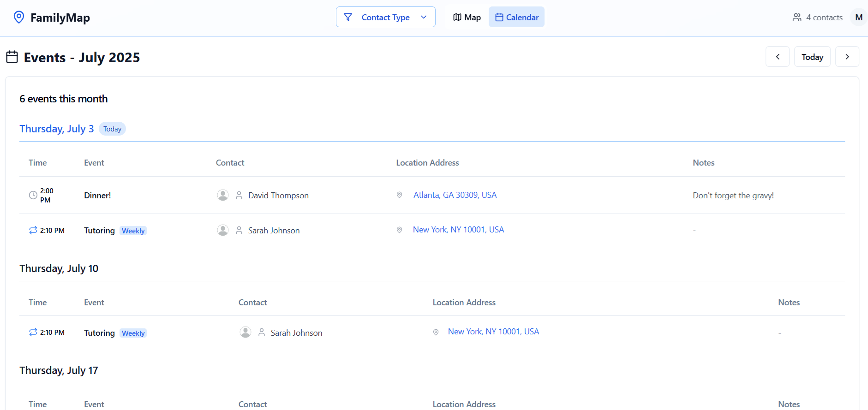Click the calendar icon beside Events heading

[x=12, y=57]
